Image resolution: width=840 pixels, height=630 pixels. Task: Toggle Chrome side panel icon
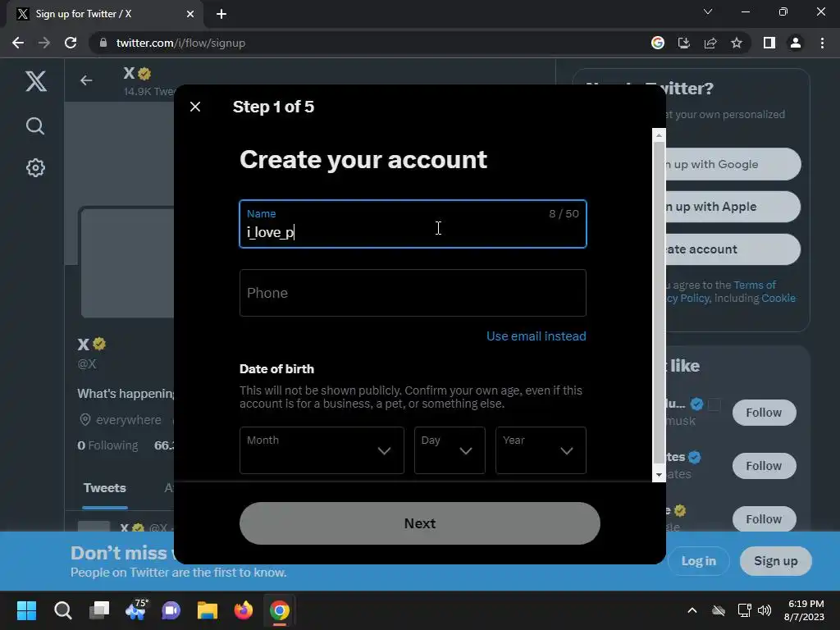click(769, 43)
